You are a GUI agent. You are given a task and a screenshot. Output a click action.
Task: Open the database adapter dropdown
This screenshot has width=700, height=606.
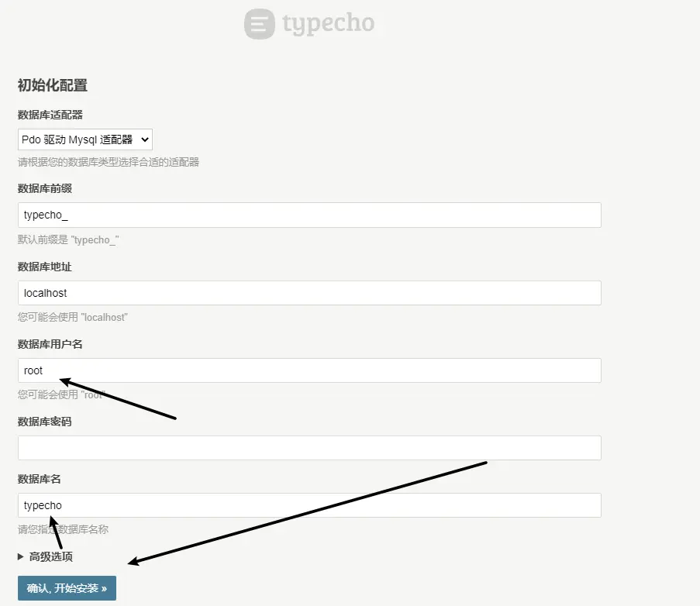85,139
